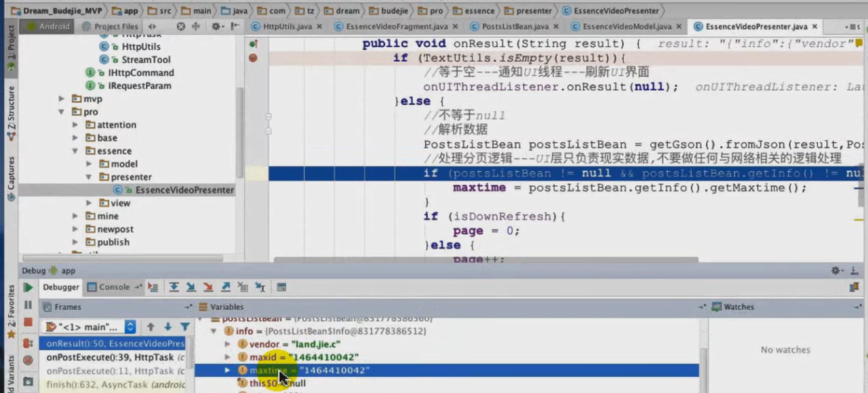Click the app breadcrumb
The width and height of the screenshot is (868, 393).
click(x=126, y=11)
